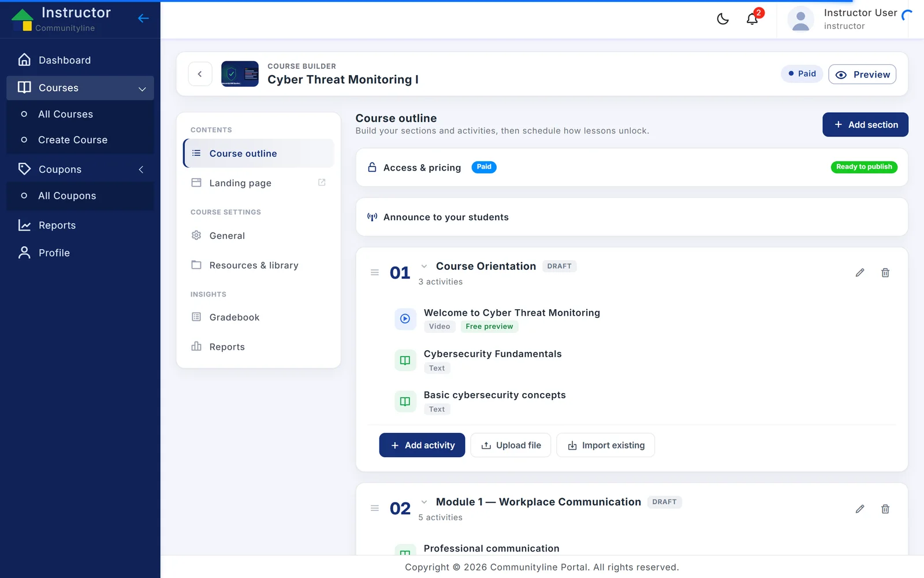
Task: Select Course outline in Contents
Action: coord(259,154)
